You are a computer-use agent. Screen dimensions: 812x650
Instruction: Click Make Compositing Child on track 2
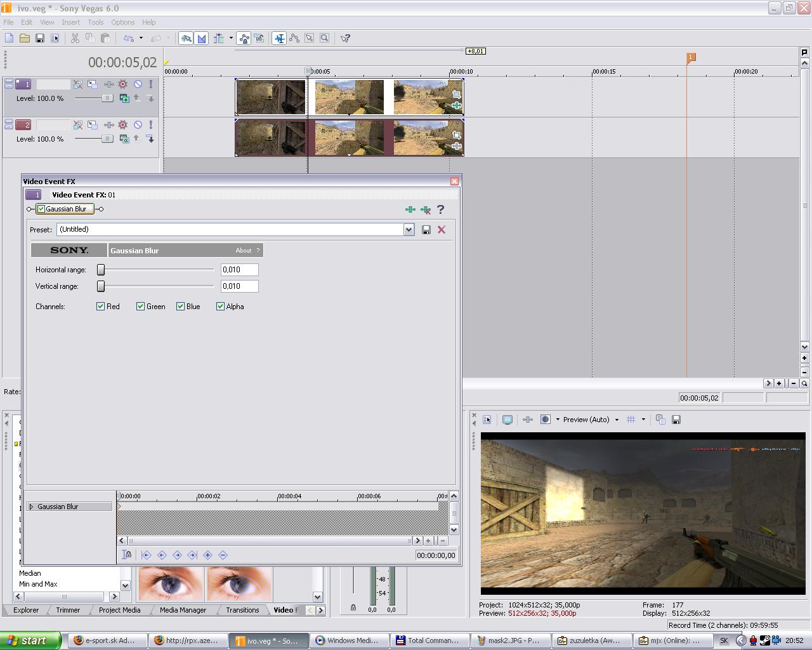pyautogui.click(x=150, y=139)
